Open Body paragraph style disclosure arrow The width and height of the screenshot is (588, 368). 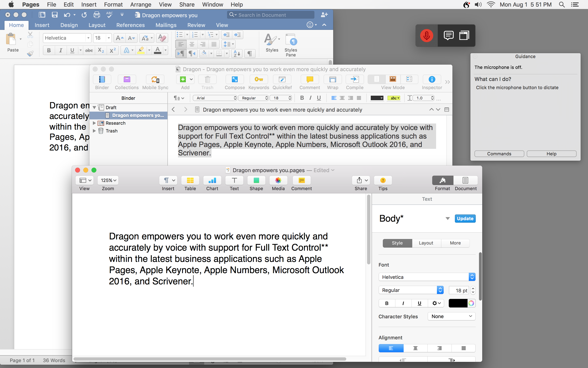pyautogui.click(x=447, y=218)
